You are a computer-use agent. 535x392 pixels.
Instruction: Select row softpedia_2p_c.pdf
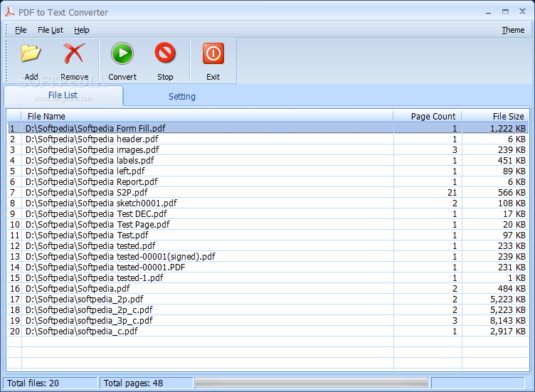point(267,309)
